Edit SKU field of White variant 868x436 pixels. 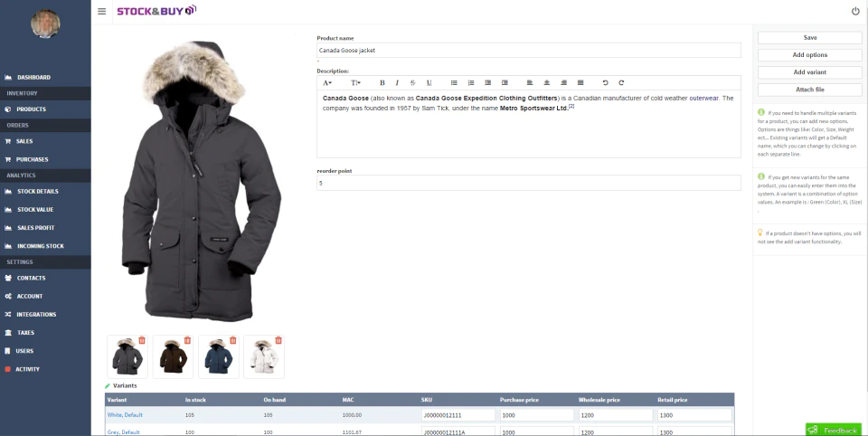[x=458, y=415]
